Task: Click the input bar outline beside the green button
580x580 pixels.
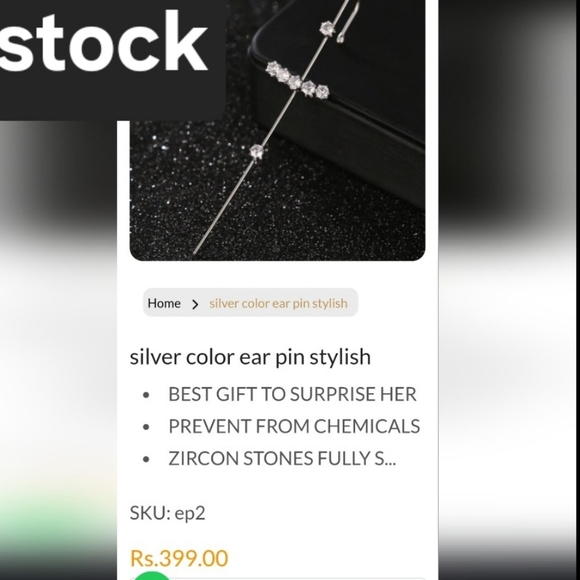Action: tap(298, 578)
